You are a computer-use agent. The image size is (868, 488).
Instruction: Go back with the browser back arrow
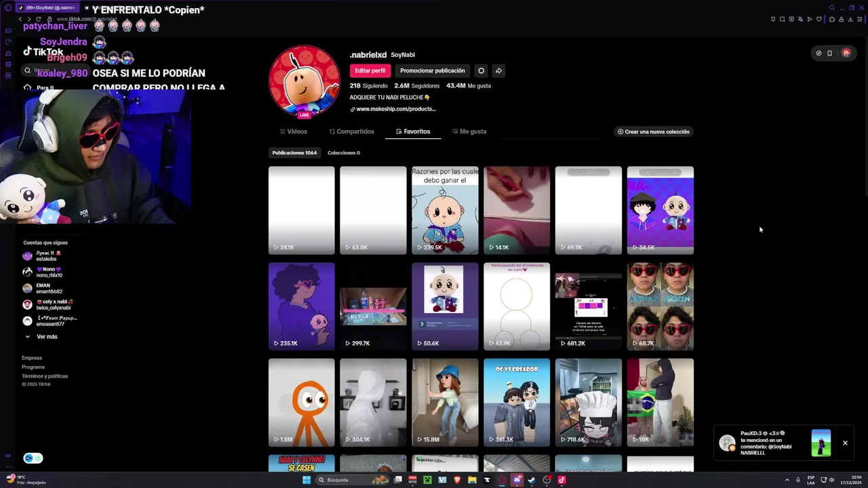click(20, 19)
